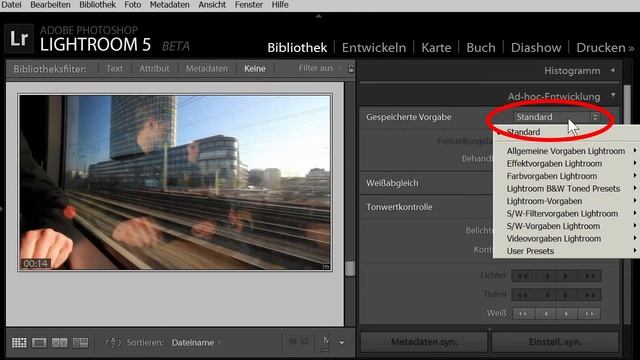Open XY compare view

60,342
